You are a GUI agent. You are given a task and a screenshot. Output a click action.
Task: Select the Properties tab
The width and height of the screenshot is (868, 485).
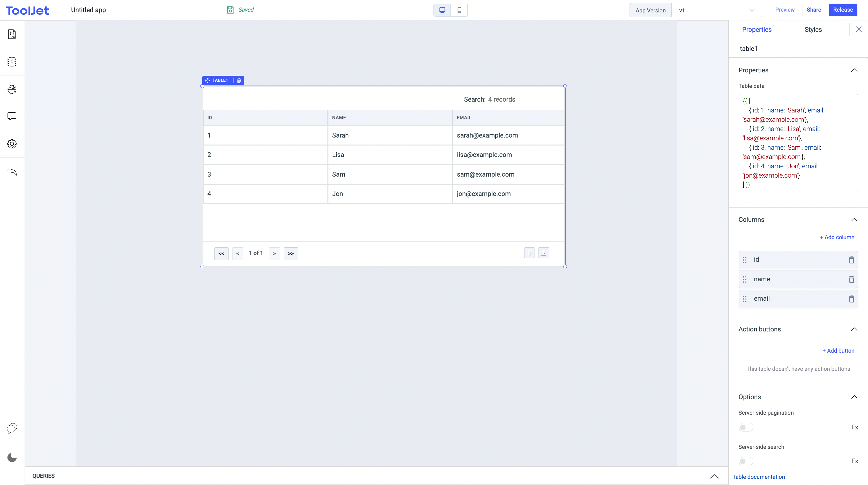(x=757, y=30)
